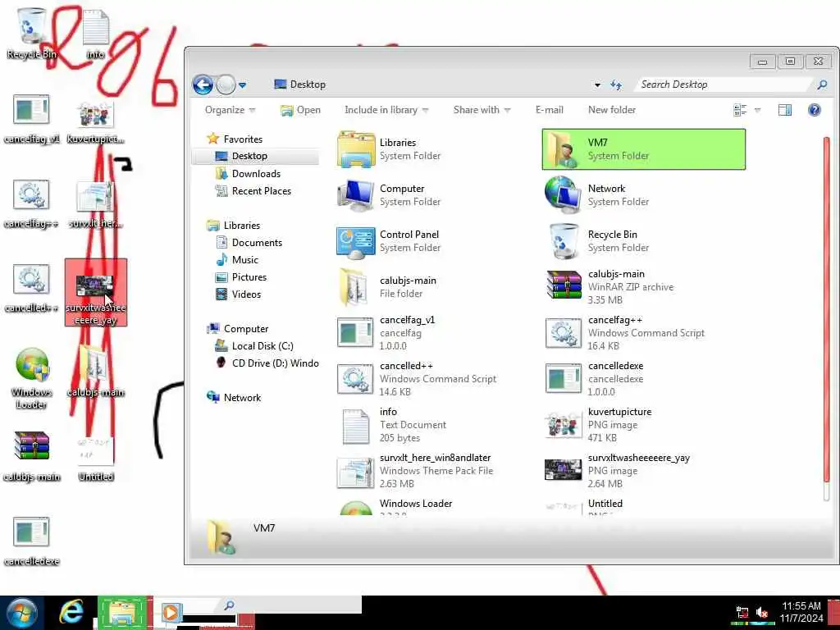Click the Windows Loader desktop icon
This screenshot has width=840, height=630.
tap(32, 379)
